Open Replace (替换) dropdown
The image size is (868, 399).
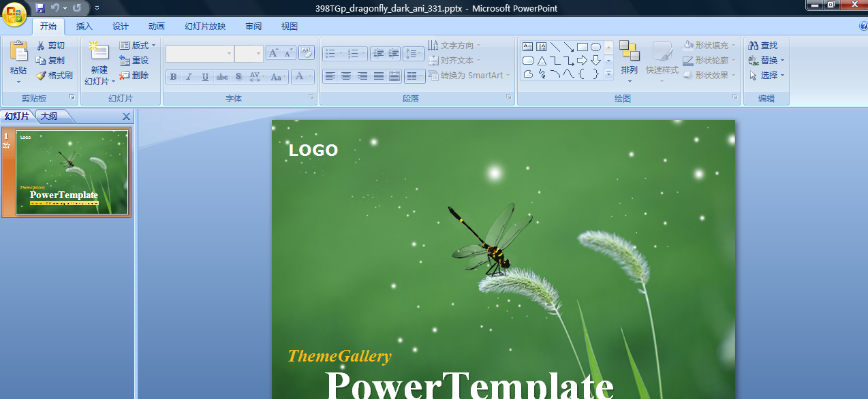coord(766,61)
